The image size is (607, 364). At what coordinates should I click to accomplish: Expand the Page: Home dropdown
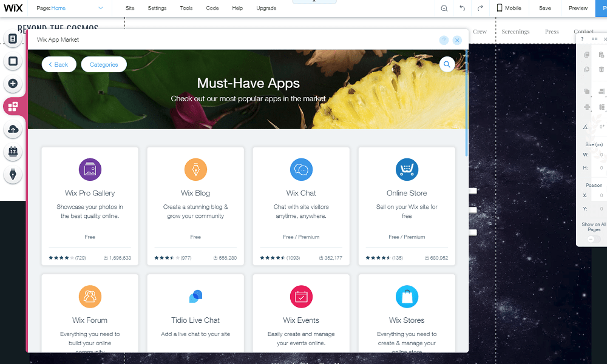coord(70,8)
